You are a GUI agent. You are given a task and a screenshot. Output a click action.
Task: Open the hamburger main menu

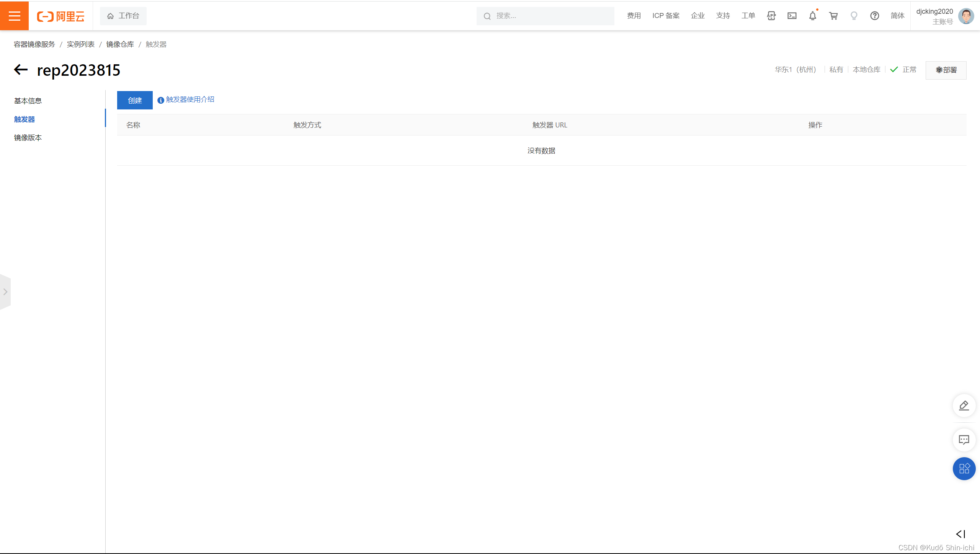click(14, 16)
